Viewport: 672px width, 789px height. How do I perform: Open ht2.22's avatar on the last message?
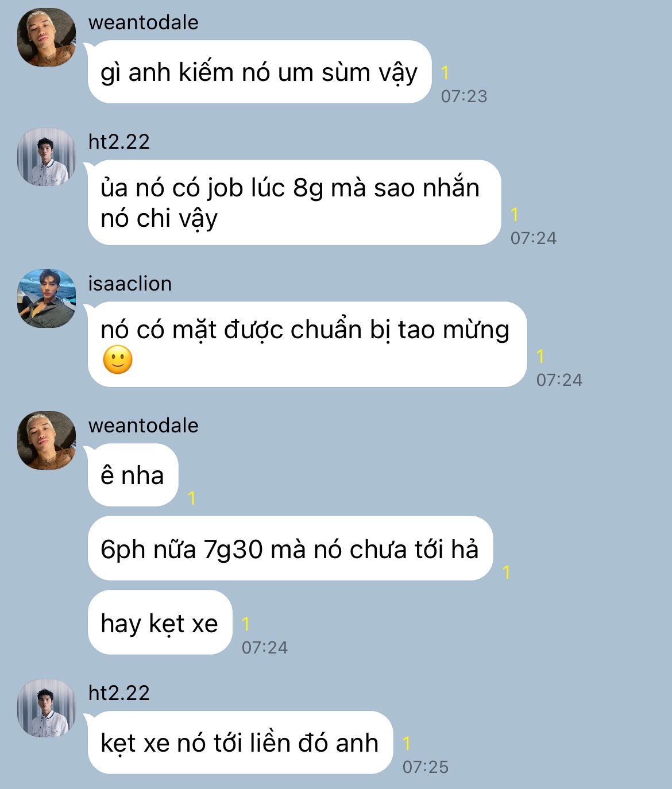coord(47,708)
